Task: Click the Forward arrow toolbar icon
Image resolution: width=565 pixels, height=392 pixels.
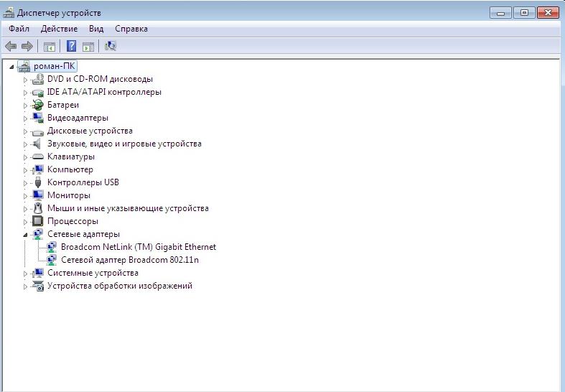Action: (x=27, y=46)
